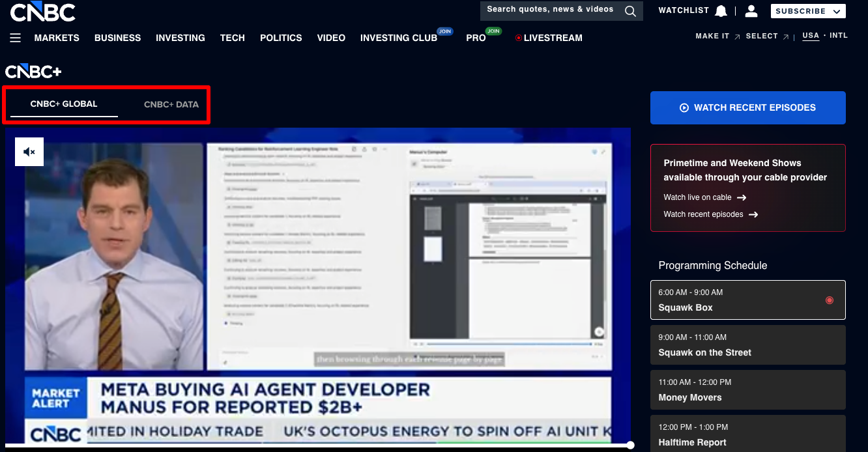Screen dimensions: 868x452
Task: Open the POLITICS menu
Action: (281, 38)
